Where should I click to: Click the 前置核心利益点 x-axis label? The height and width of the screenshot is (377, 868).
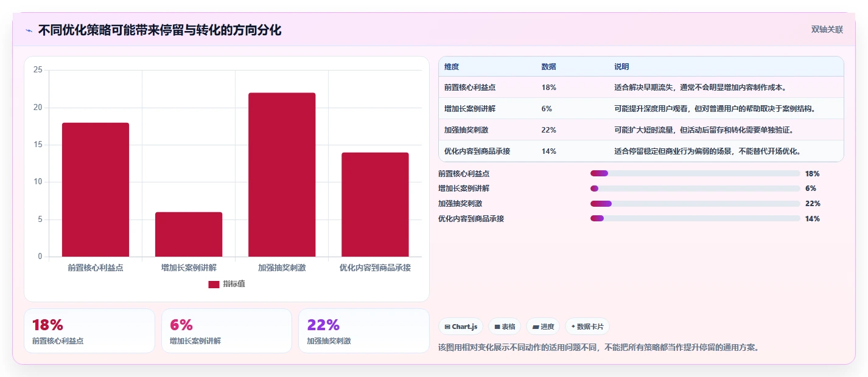tap(96, 268)
